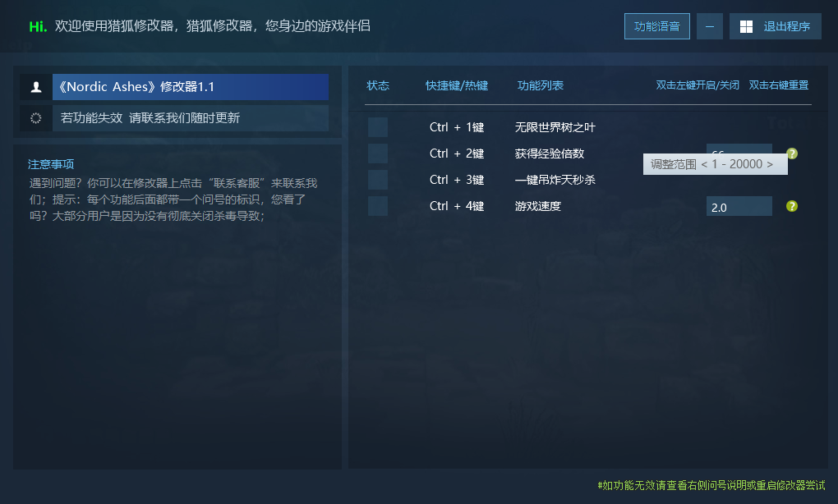This screenshot has width=838, height=504.
Task: Toggle the status box for 获得经验倍数
Action: [x=378, y=153]
